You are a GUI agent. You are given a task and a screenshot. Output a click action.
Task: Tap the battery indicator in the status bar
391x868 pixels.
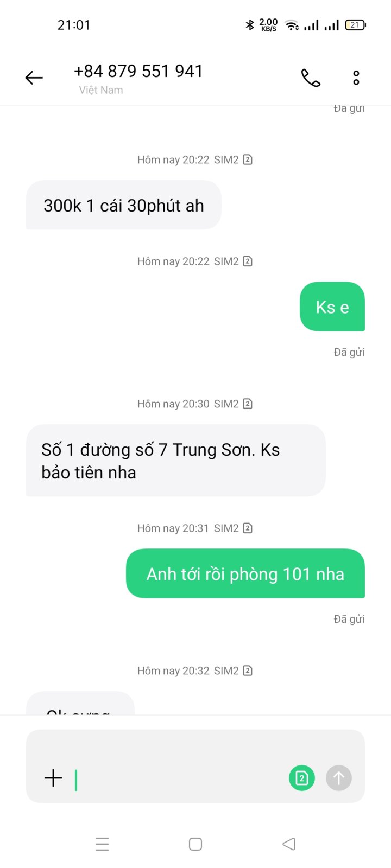[356, 25]
